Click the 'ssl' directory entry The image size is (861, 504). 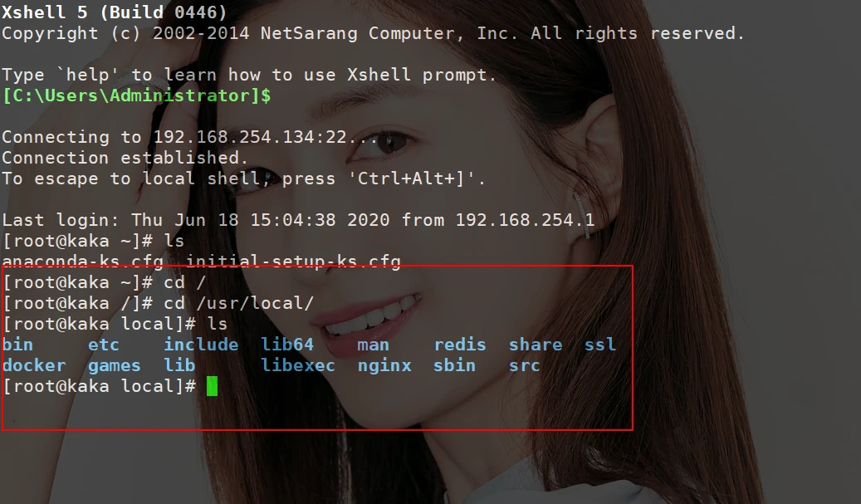[600, 345]
